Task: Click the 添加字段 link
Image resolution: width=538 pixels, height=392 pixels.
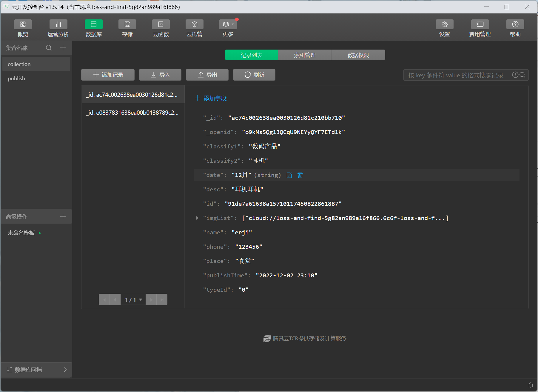Action: 211,98
